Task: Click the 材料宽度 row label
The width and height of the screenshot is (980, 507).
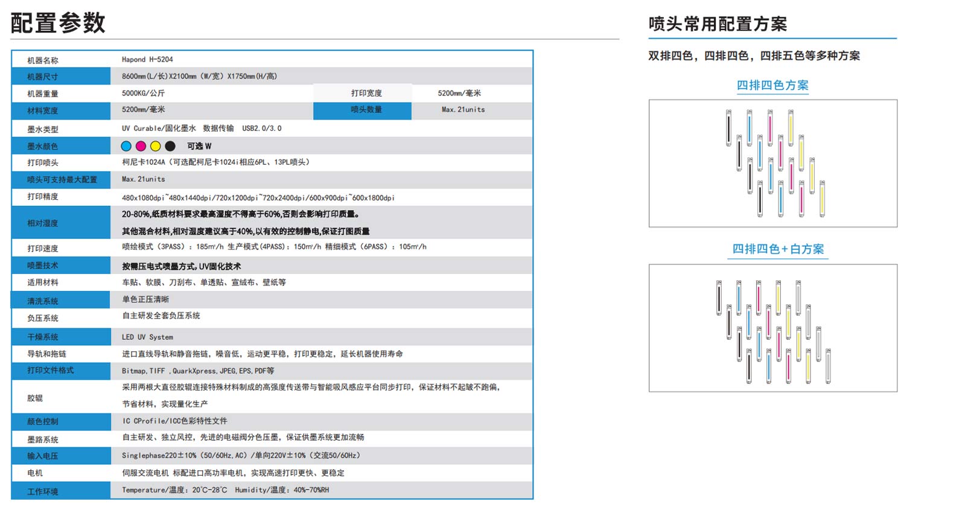Action: click(x=43, y=110)
